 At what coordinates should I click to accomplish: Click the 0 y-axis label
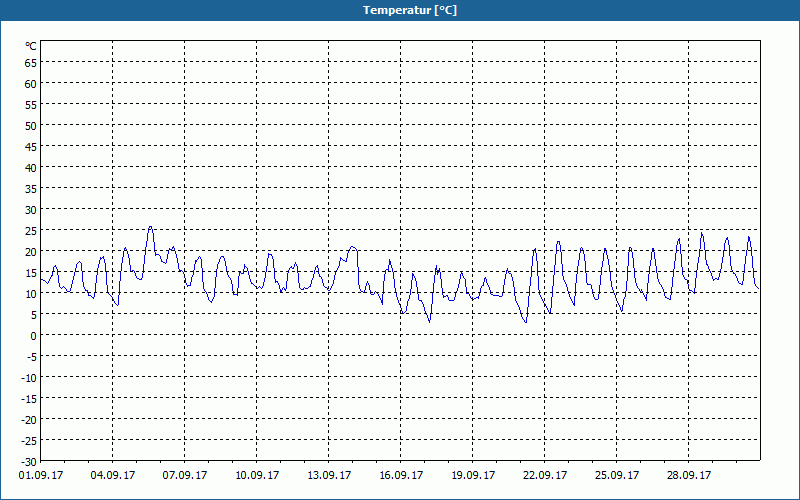point(34,336)
